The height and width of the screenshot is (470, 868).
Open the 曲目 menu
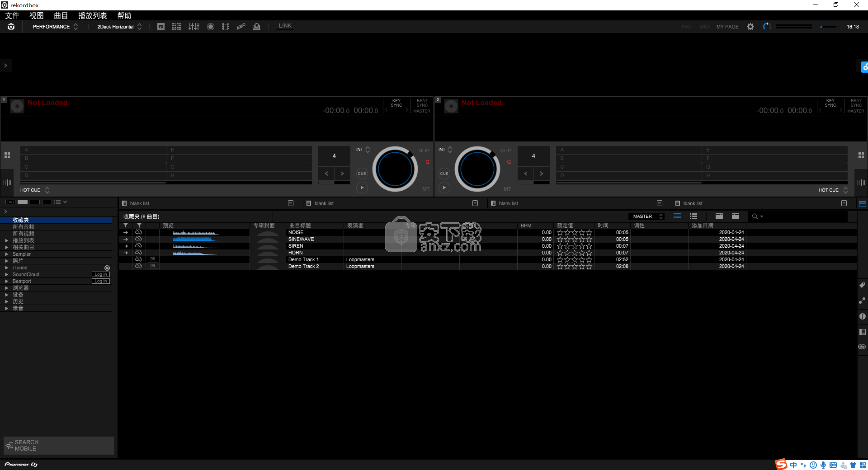61,16
